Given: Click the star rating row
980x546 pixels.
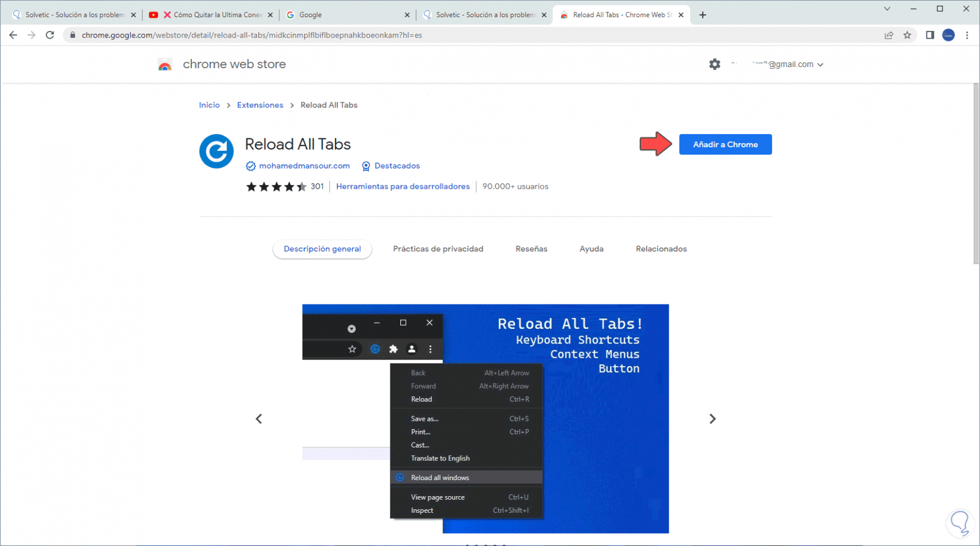Looking at the screenshot, I should (x=276, y=187).
